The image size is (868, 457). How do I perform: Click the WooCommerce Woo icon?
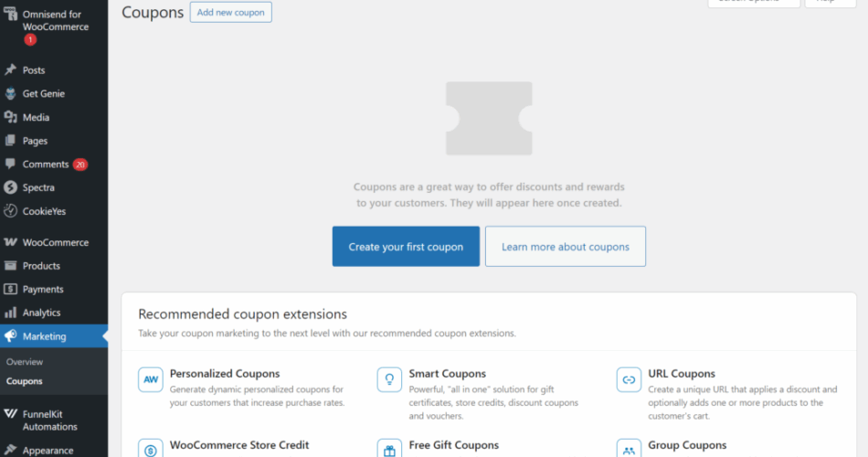click(10, 243)
